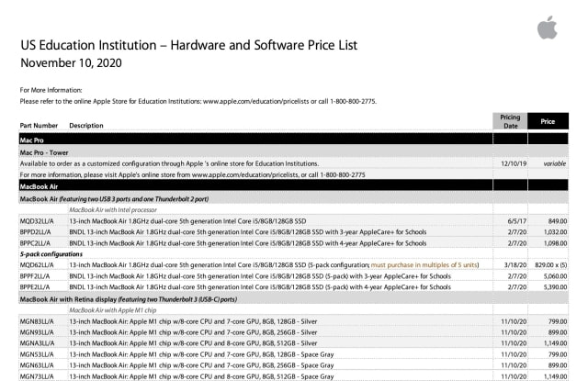Select part number MQD32LL/A
Viewport: 588px width, 381px height.
pos(37,221)
